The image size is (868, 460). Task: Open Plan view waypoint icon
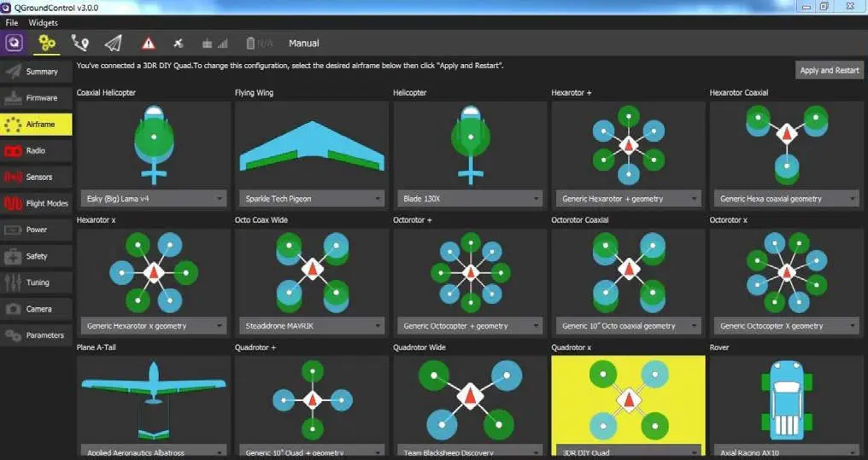click(80, 43)
